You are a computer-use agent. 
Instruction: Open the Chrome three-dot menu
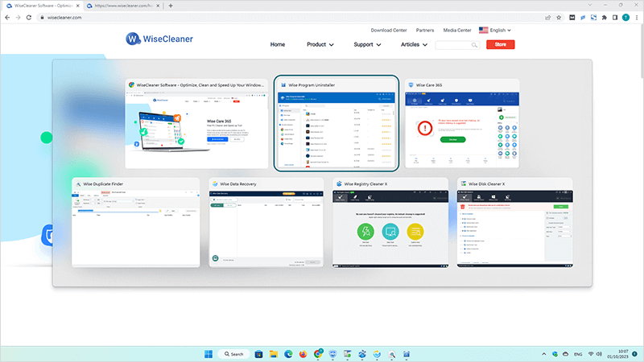click(637, 18)
